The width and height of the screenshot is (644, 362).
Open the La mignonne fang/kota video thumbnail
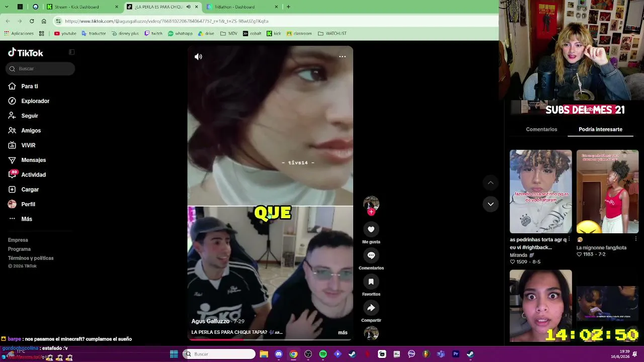click(x=607, y=192)
